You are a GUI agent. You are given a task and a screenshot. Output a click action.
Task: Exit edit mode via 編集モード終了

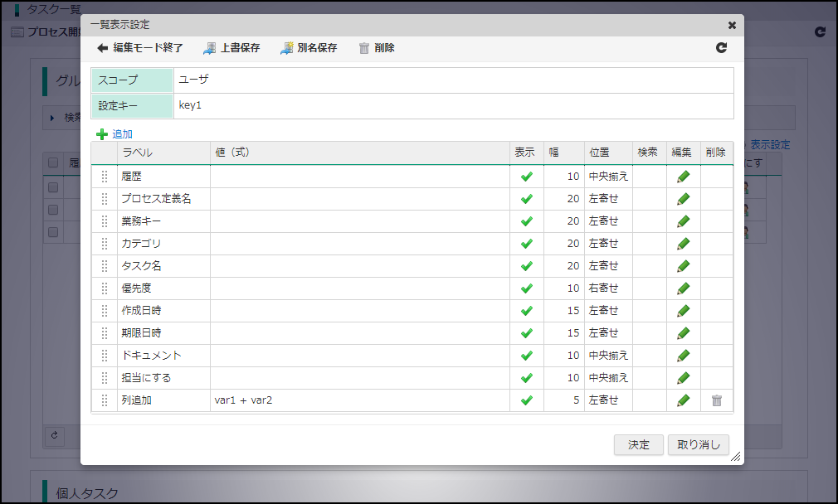click(x=140, y=48)
